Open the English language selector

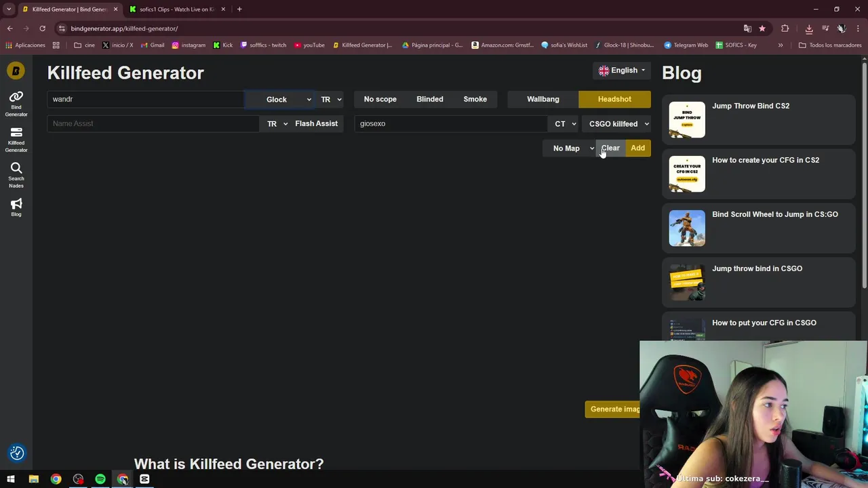click(622, 70)
